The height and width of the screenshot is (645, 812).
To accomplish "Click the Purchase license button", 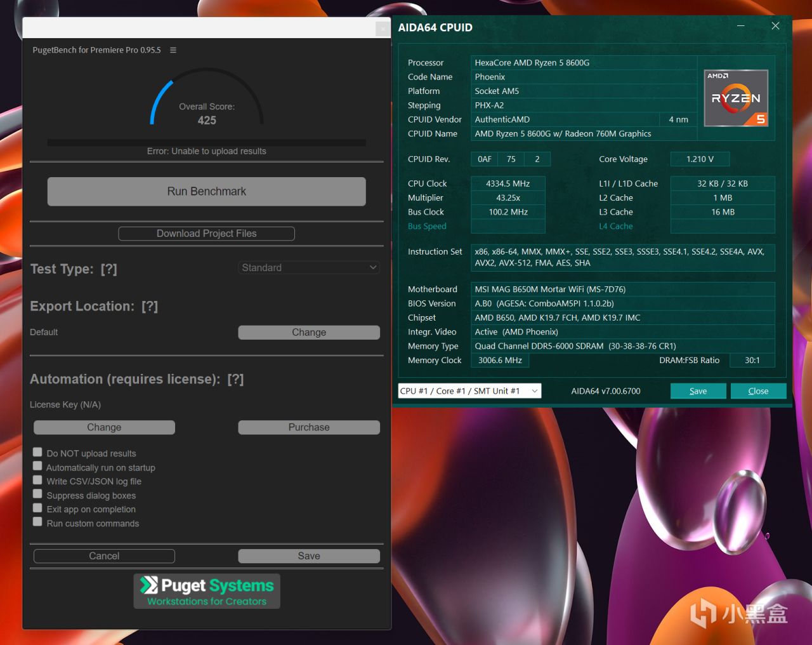I will (x=309, y=427).
